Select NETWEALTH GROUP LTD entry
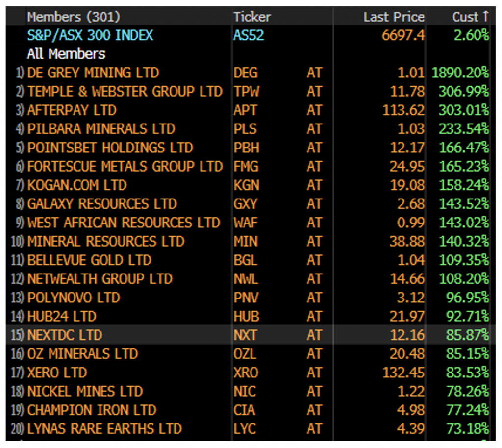This screenshot has width=502, height=448. (100, 279)
